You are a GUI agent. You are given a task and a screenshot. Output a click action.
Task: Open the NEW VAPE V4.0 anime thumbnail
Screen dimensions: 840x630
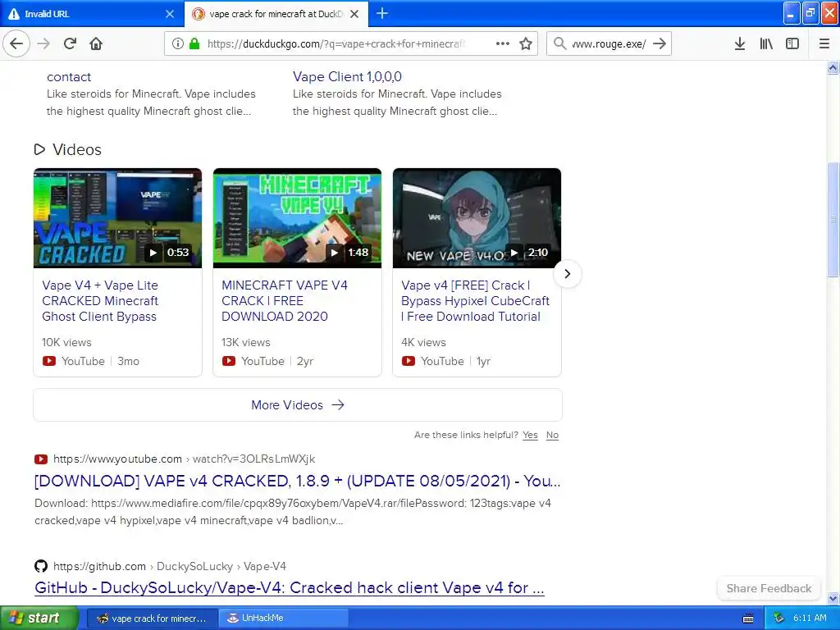(x=477, y=218)
